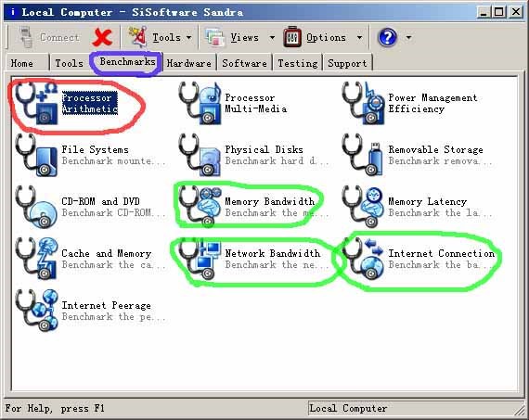Screen dimensions: 529x420
Task: Switch to the Hardware tab
Action: (189, 63)
